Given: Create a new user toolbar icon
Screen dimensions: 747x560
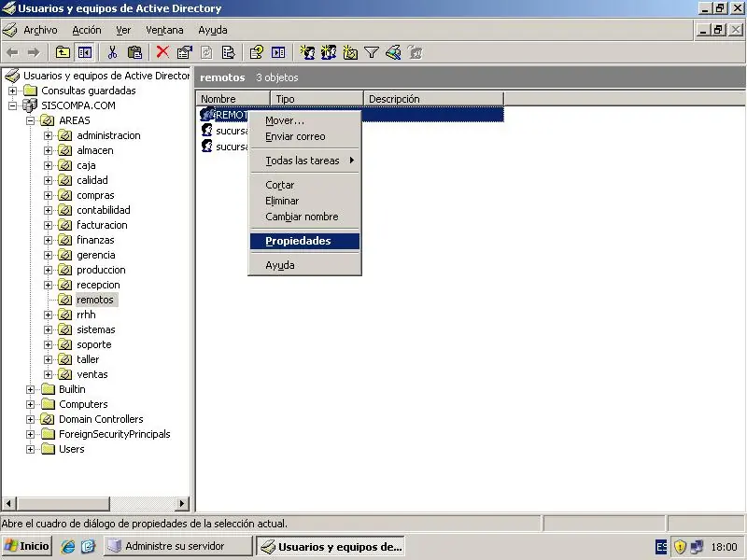Looking at the screenshot, I should 307,52.
